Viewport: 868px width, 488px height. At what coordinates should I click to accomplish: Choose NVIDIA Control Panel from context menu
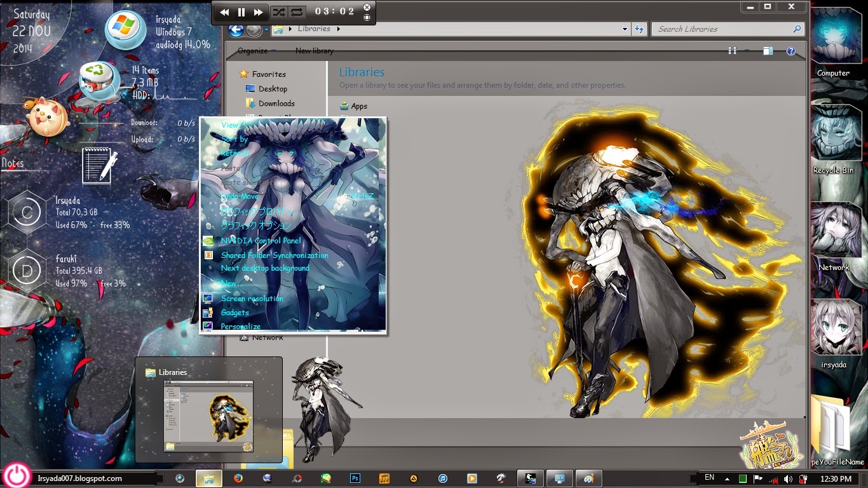pyautogui.click(x=261, y=241)
